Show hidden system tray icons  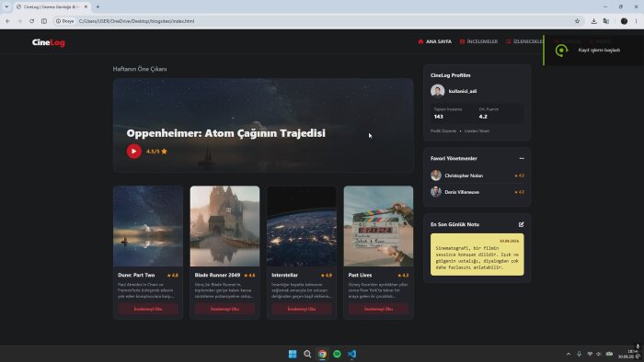click(569, 354)
